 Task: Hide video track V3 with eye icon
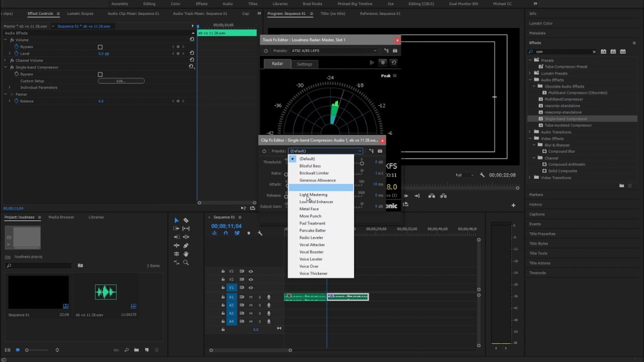click(x=251, y=271)
